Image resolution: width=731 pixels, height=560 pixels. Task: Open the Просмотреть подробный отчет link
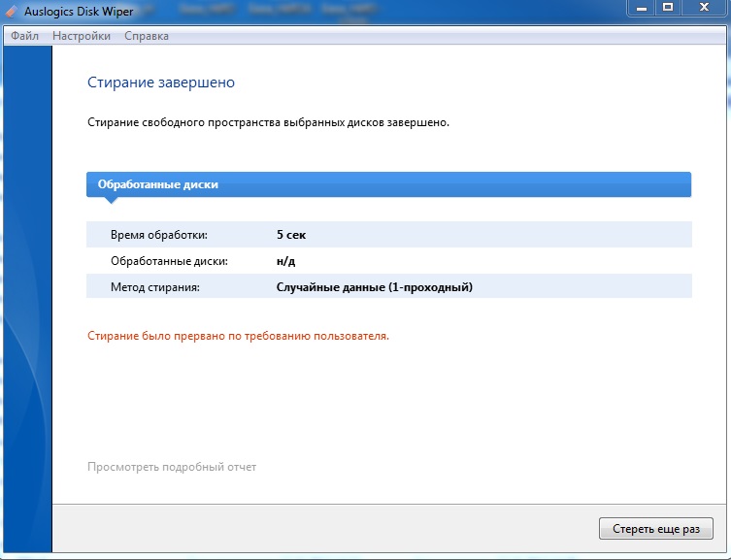[172, 467]
